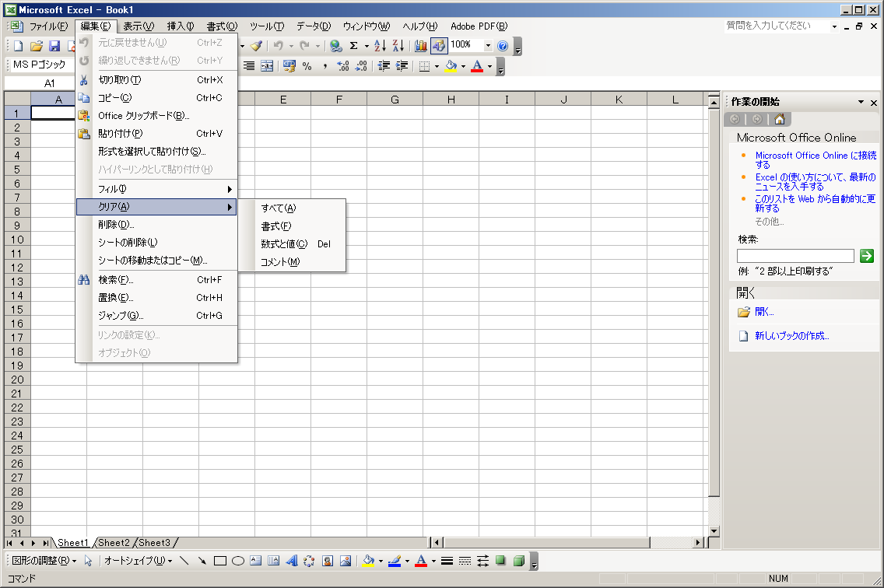Open the 作業の開始 task pane dropdown arrow

point(861,103)
